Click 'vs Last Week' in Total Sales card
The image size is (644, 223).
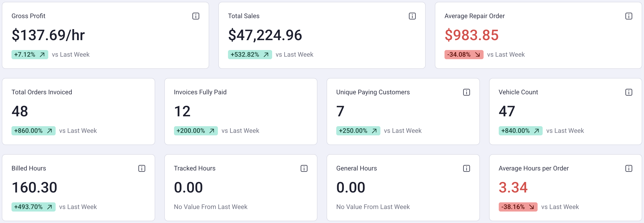(x=294, y=55)
